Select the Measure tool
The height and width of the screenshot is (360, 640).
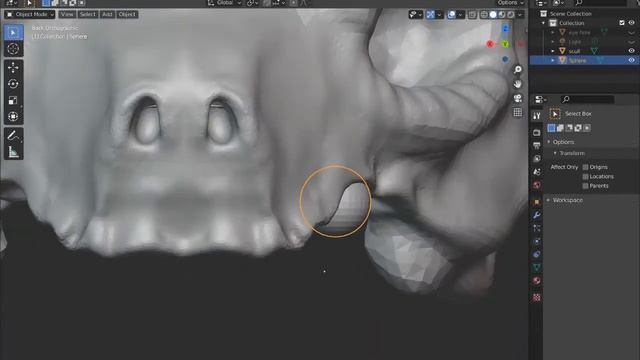coord(13,152)
